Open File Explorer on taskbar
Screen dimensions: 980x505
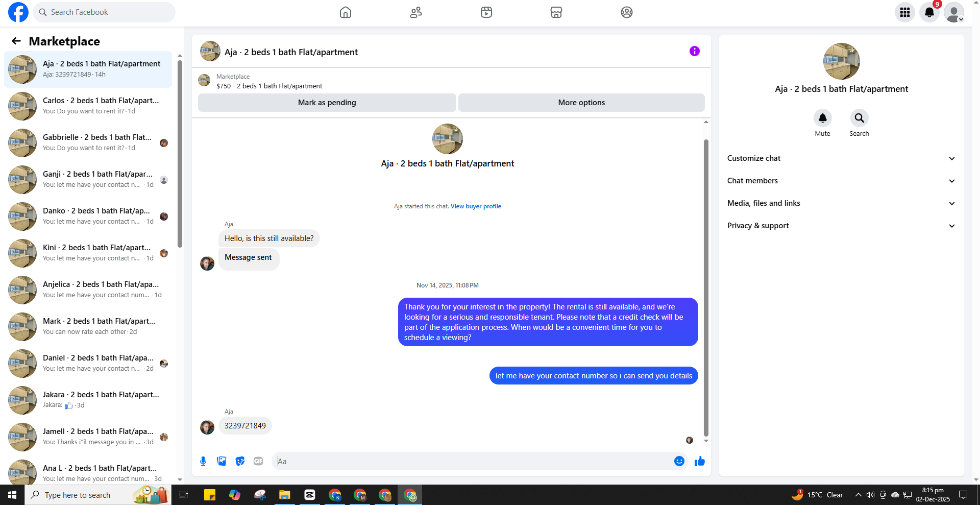(284, 495)
